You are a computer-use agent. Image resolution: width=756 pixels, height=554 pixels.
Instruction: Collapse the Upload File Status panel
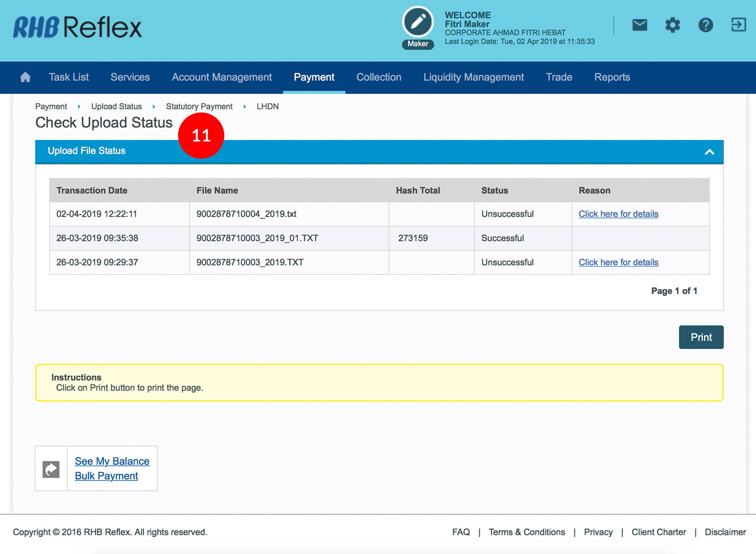pyautogui.click(x=709, y=152)
